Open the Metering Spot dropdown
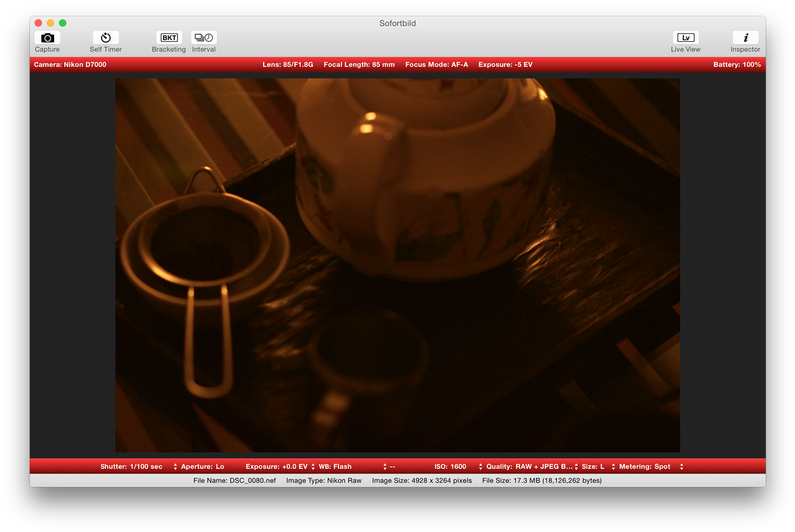The height and width of the screenshot is (532, 795). 681,466
